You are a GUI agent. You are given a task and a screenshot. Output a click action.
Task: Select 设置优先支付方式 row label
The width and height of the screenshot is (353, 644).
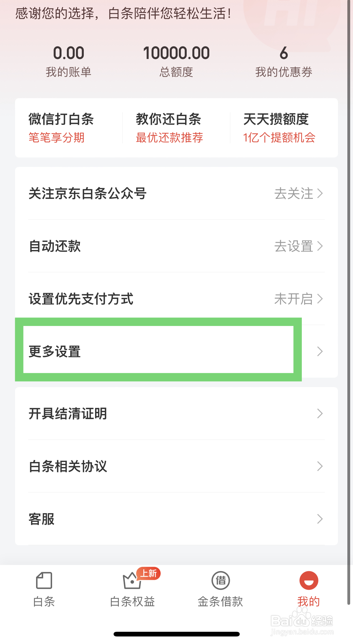[x=81, y=299]
